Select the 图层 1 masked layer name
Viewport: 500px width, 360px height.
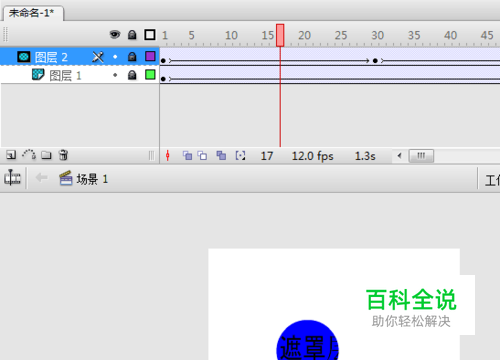click(x=65, y=76)
